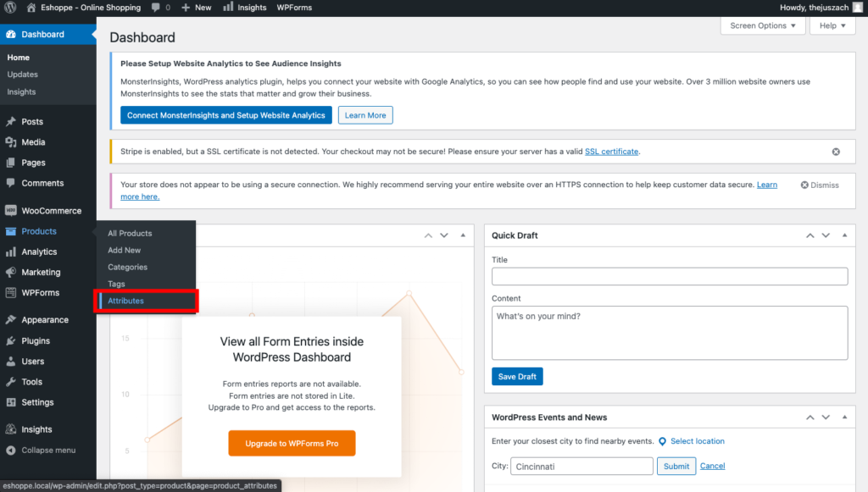Click the Cancel link next to Submit
Viewport: 868px width, 492px height.
712,466
